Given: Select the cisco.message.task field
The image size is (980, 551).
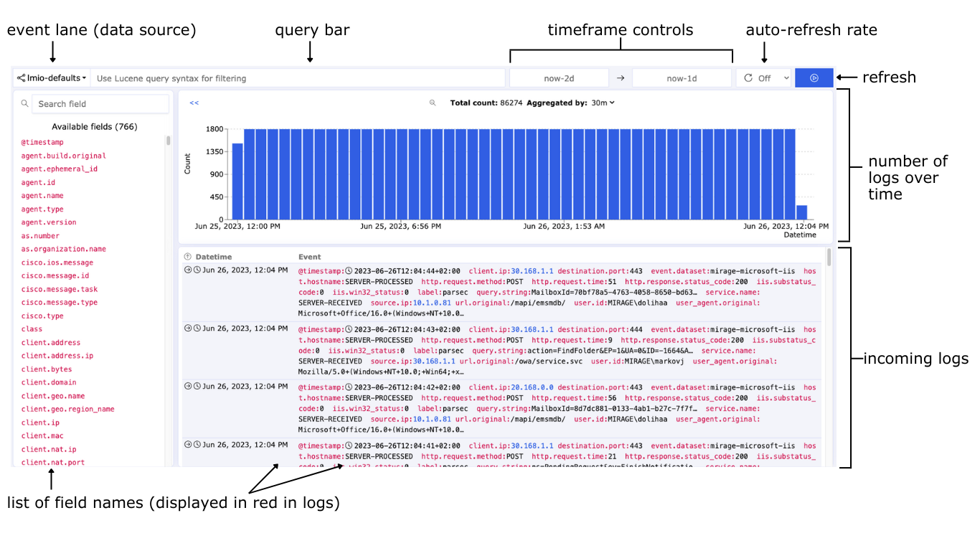Looking at the screenshot, I should point(60,289).
